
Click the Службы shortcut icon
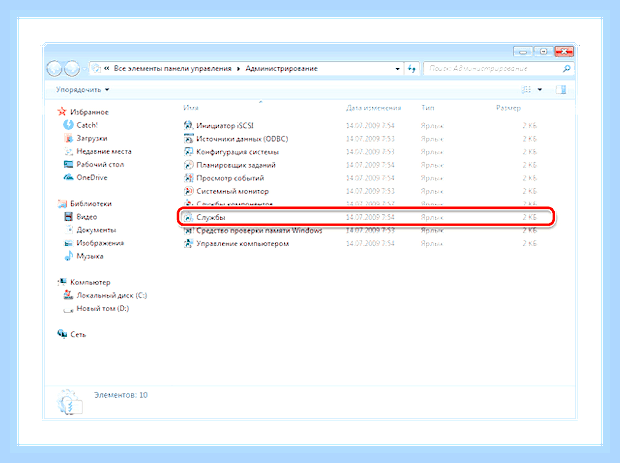[189, 217]
